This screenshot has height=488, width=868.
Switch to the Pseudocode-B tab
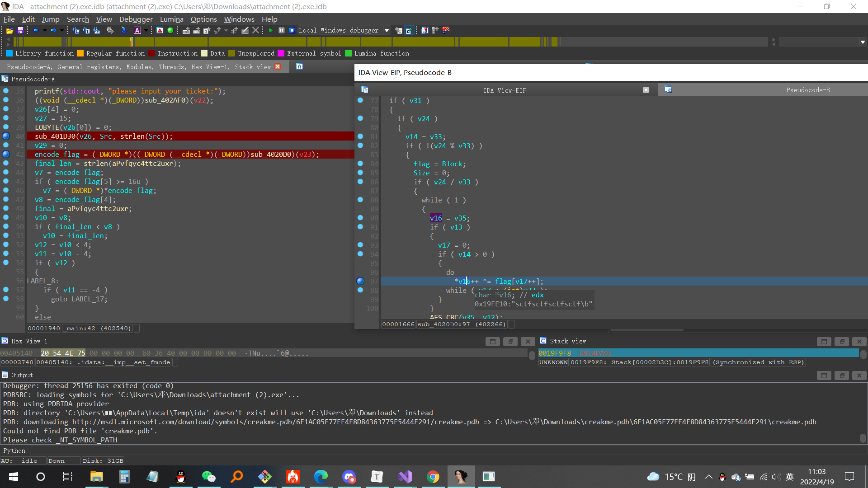tap(807, 90)
